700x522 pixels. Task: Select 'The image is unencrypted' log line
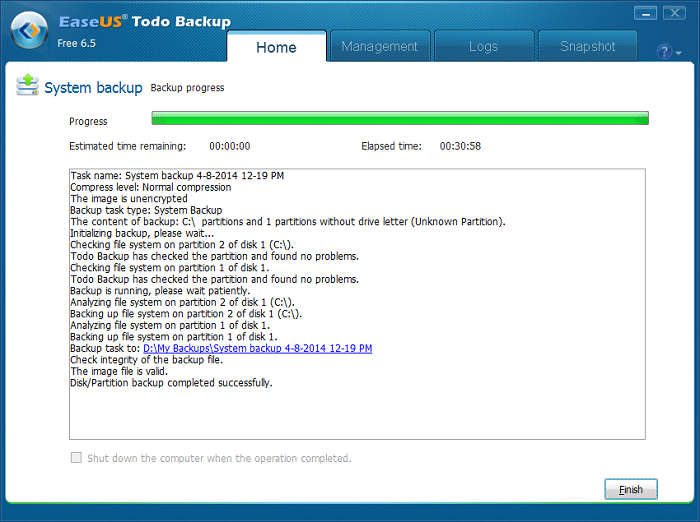[129, 199]
